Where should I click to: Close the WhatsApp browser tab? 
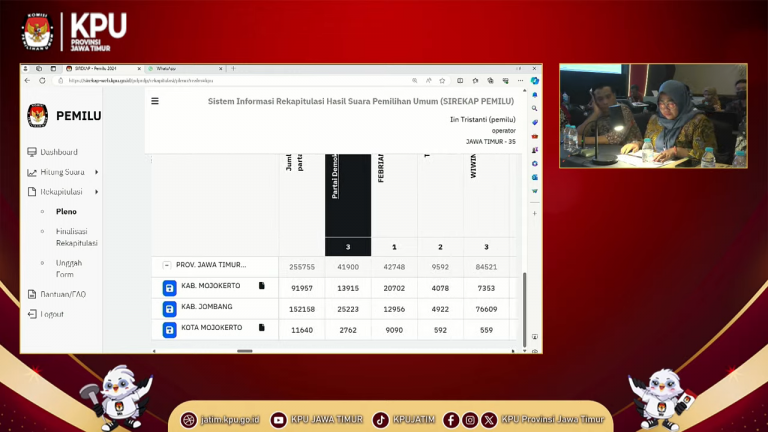220,69
